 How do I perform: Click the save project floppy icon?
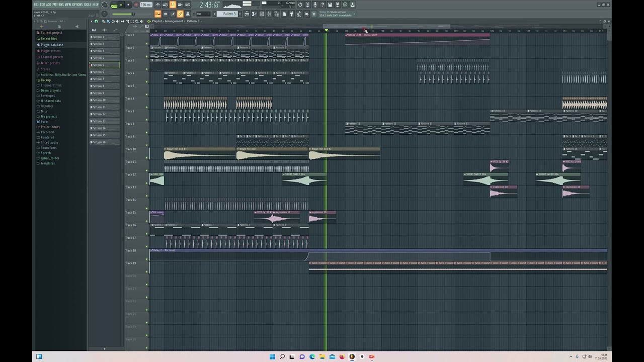(330, 5)
